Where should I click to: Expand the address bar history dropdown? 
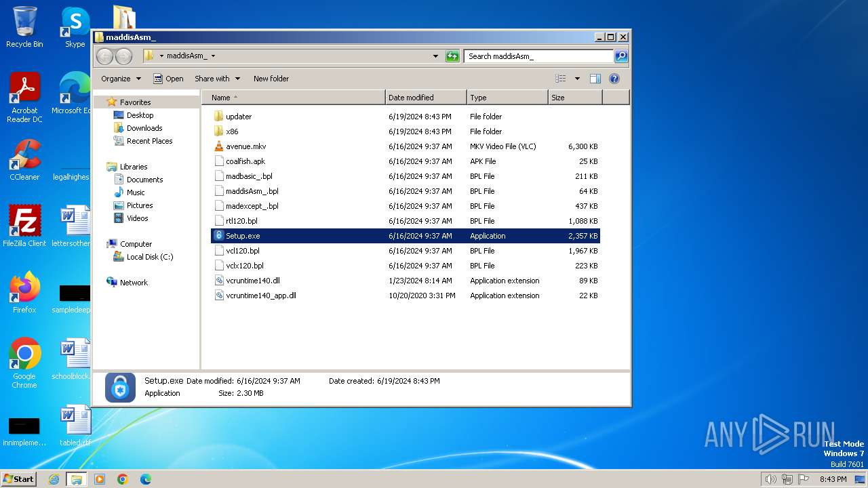[435, 56]
